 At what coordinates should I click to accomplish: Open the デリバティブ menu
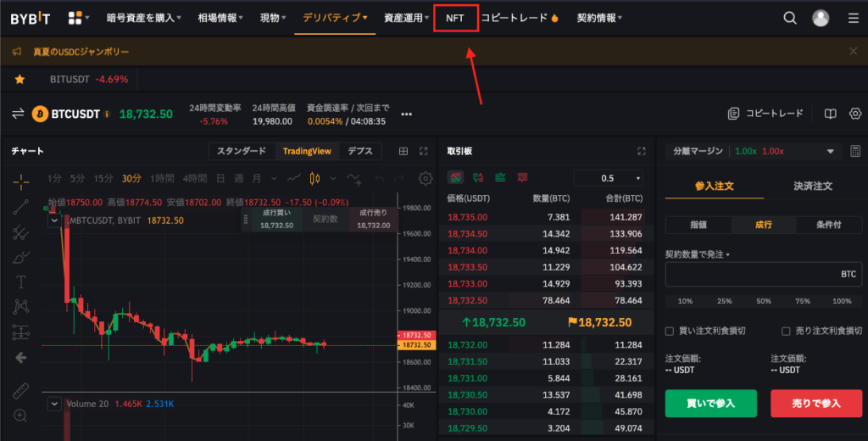tap(335, 19)
